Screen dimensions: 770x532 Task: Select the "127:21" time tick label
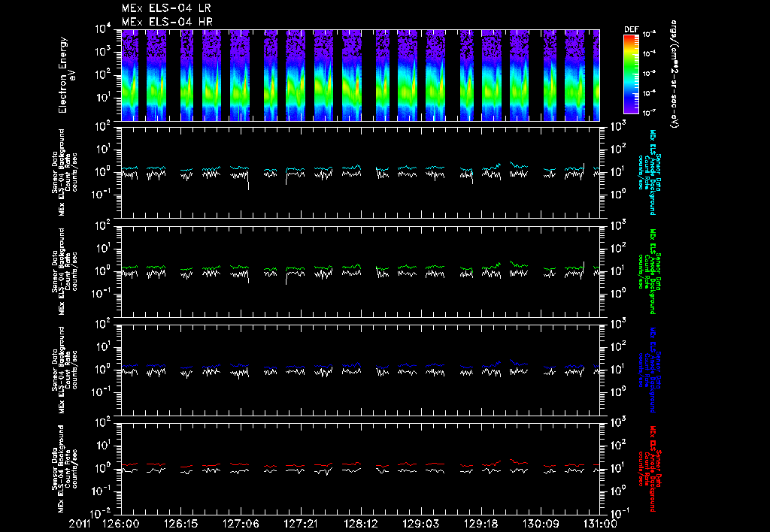point(301,524)
